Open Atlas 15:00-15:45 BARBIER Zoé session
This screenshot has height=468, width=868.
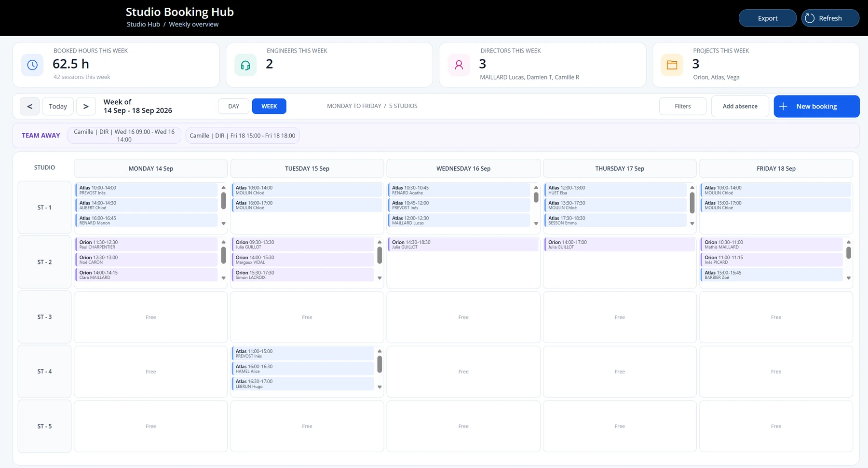[772, 275]
